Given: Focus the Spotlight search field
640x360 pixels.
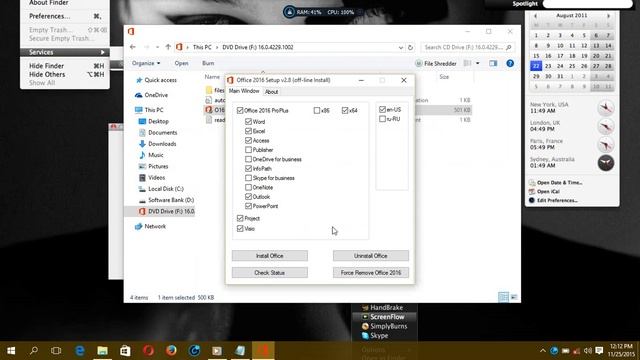Looking at the screenshot, I should pos(588,4).
